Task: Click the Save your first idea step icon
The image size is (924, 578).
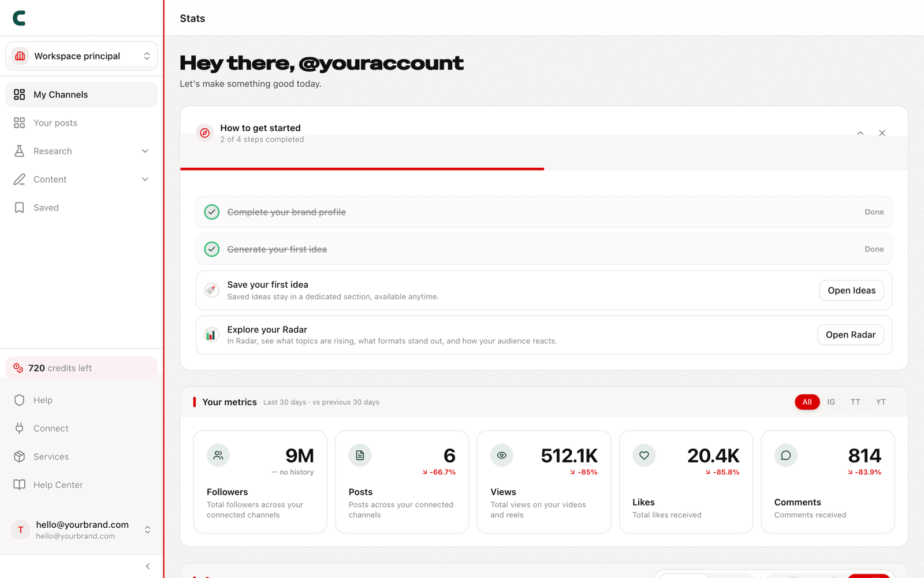Action: click(212, 290)
